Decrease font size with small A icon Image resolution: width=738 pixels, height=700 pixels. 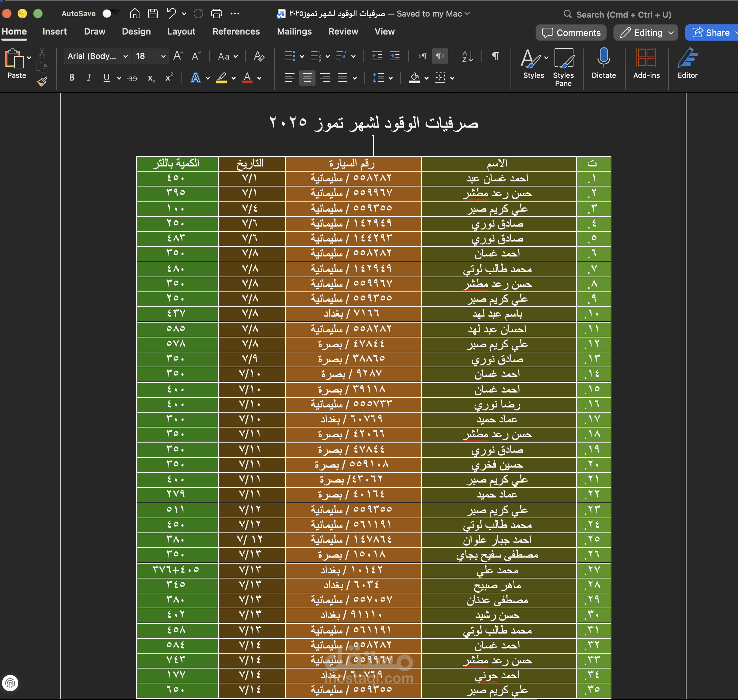(196, 56)
